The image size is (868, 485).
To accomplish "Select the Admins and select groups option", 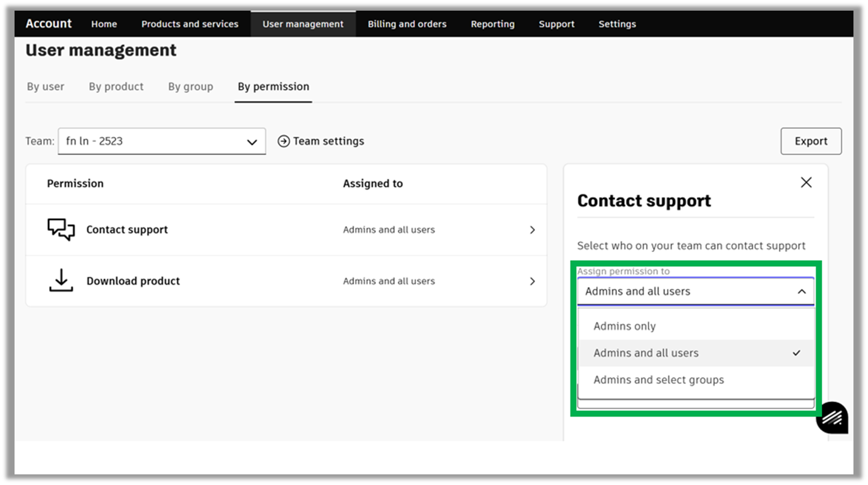I will point(658,380).
